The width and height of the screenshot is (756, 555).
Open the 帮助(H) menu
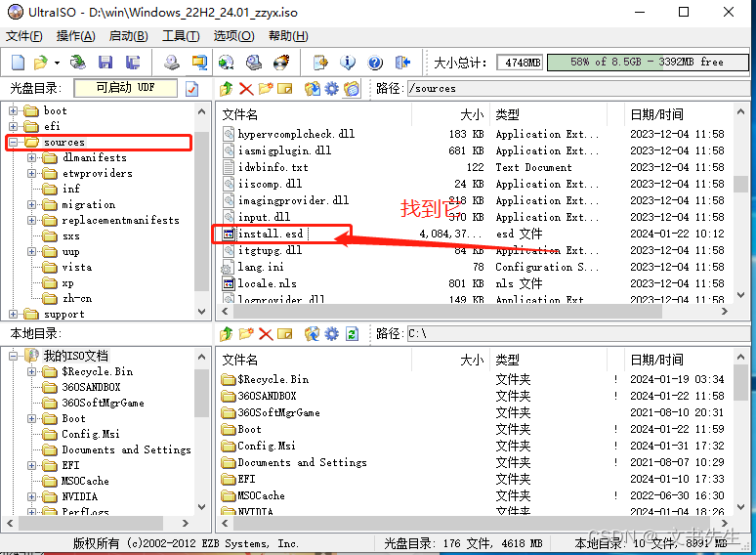[x=288, y=36]
